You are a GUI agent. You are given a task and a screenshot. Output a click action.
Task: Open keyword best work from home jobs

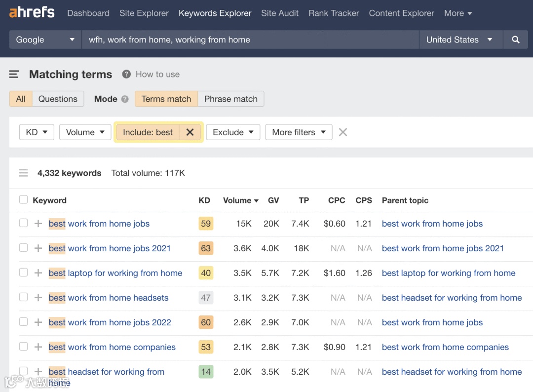coord(99,224)
